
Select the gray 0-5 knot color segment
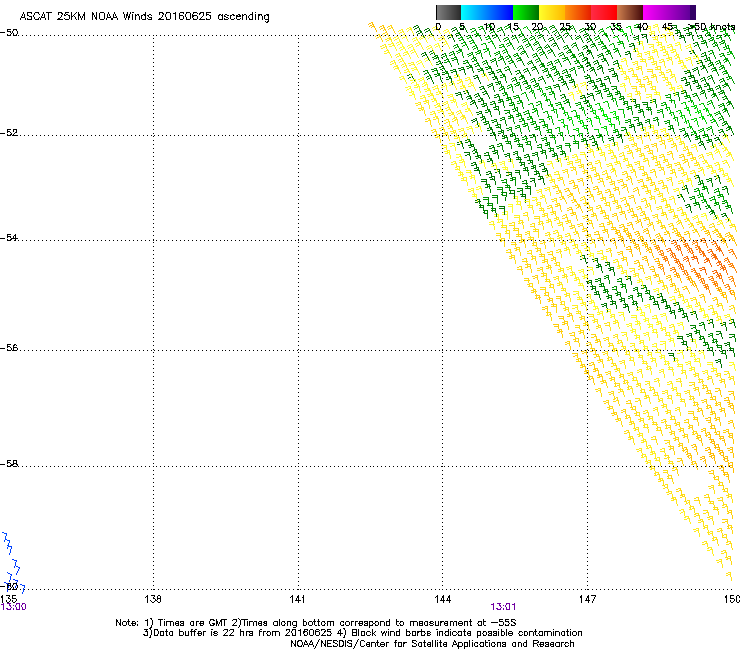pos(448,12)
